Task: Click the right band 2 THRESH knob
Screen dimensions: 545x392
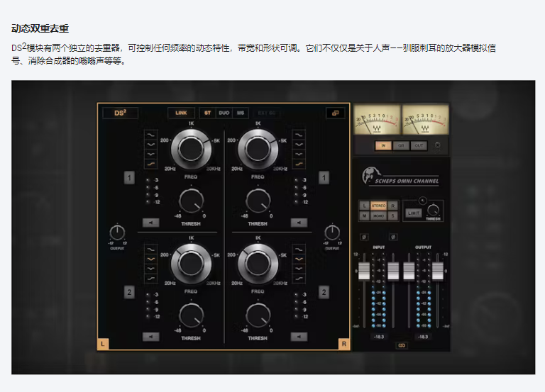Action: (x=258, y=315)
